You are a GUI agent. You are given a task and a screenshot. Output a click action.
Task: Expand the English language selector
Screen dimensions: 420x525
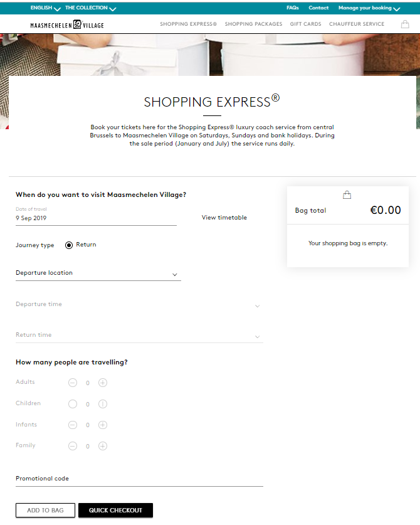point(45,8)
